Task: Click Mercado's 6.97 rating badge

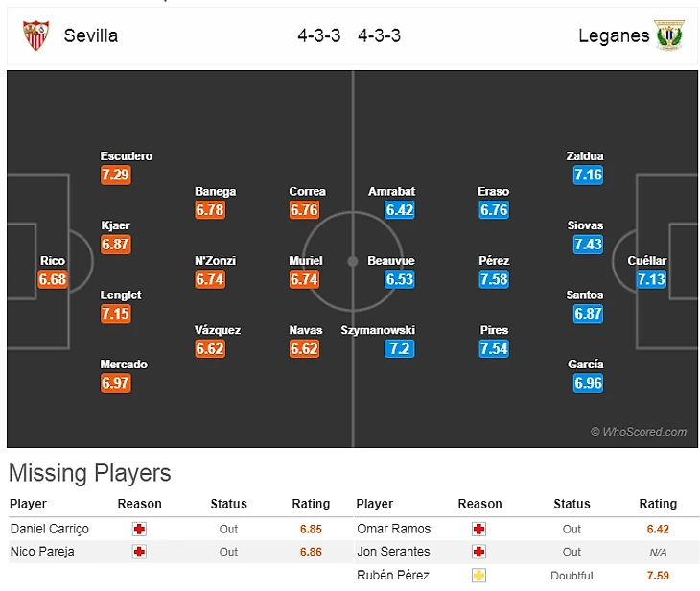Action: pos(115,383)
